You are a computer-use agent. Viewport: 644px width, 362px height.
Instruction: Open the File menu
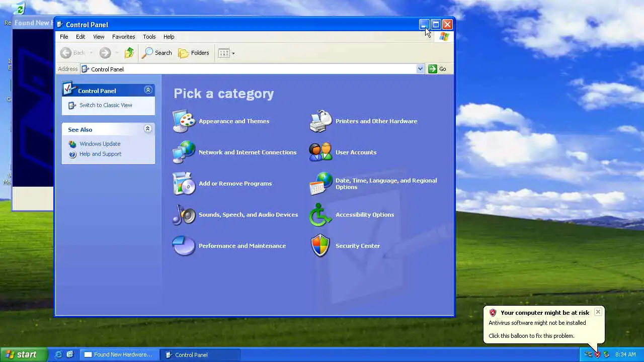pyautogui.click(x=64, y=37)
